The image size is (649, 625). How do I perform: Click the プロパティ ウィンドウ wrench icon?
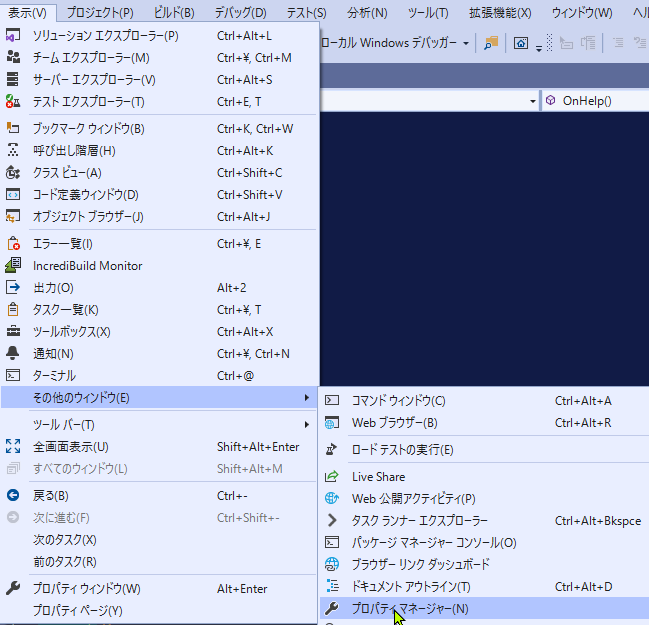(13, 588)
